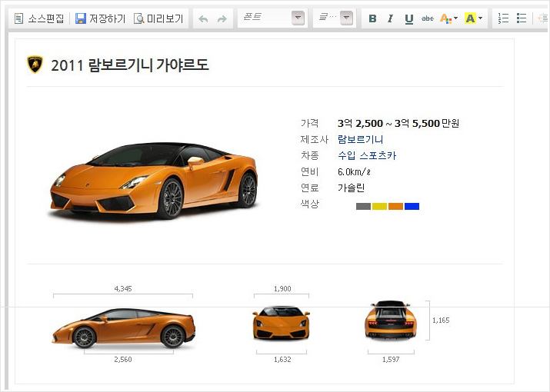Click the 가격 label
550x392 pixels.
pyautogui.click(x=310, y=123)
